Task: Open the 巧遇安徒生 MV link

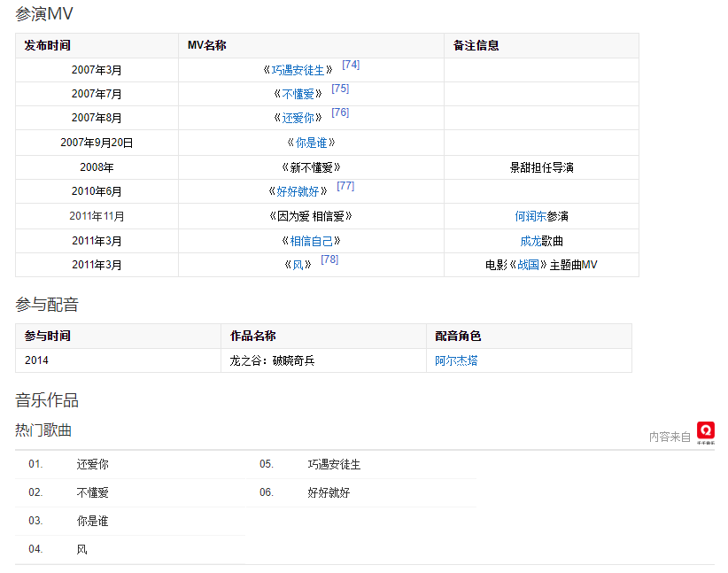Action: pos(298,70)
